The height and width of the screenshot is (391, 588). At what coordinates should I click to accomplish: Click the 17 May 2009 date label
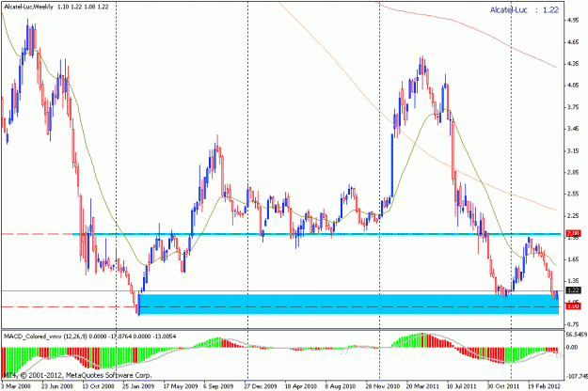[181, 386]
